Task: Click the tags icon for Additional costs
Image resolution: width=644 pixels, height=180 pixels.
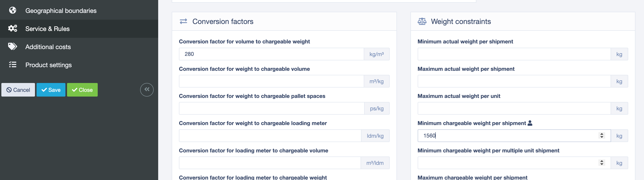Action: click(12, 46)
